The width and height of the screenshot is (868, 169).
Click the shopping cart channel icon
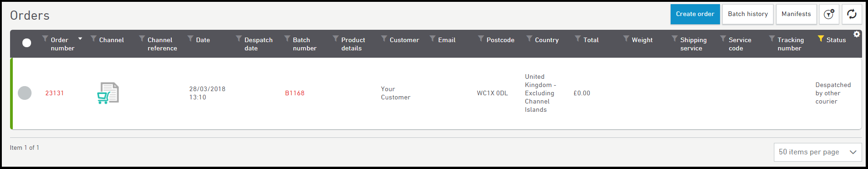tap(108, 93)
